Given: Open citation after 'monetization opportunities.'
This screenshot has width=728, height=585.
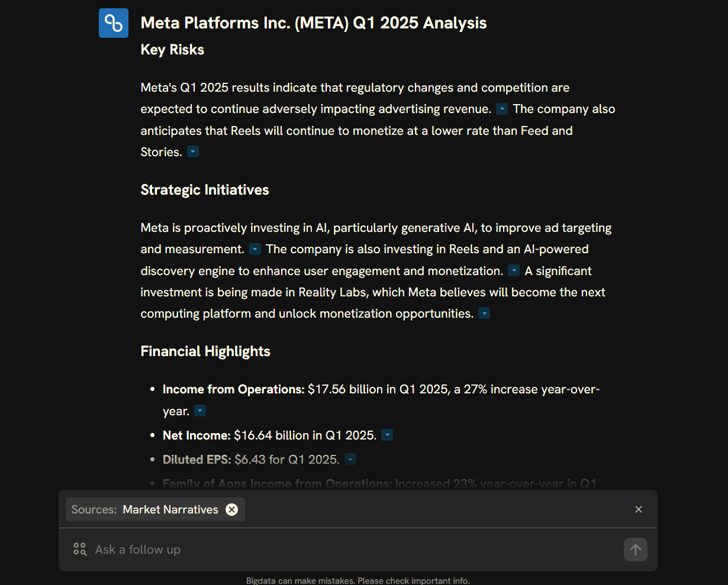Looking at the screenshot, I should point(484,313).
